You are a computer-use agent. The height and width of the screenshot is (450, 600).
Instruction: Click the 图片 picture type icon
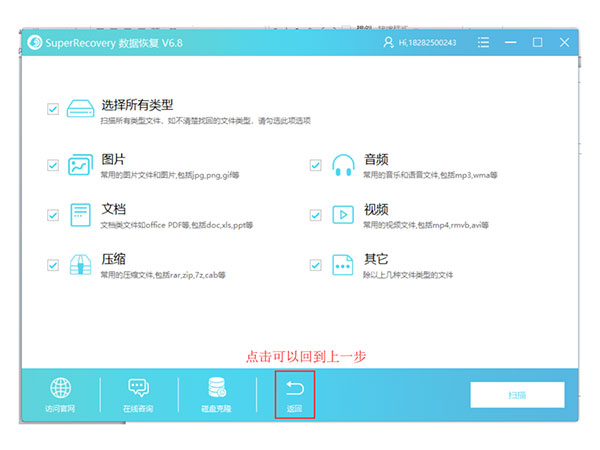tap(81, 165)
